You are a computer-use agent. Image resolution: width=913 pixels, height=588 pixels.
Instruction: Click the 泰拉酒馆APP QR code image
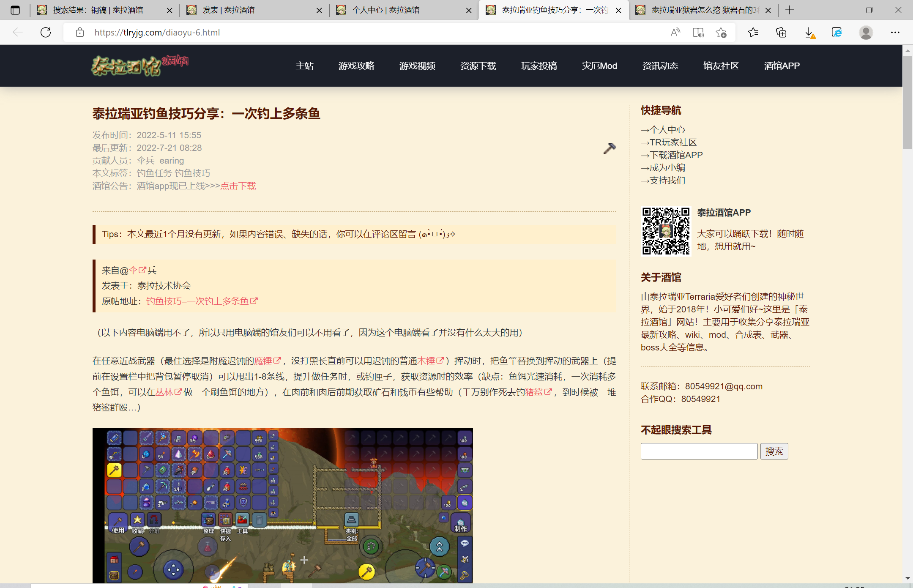pos(666,231)
